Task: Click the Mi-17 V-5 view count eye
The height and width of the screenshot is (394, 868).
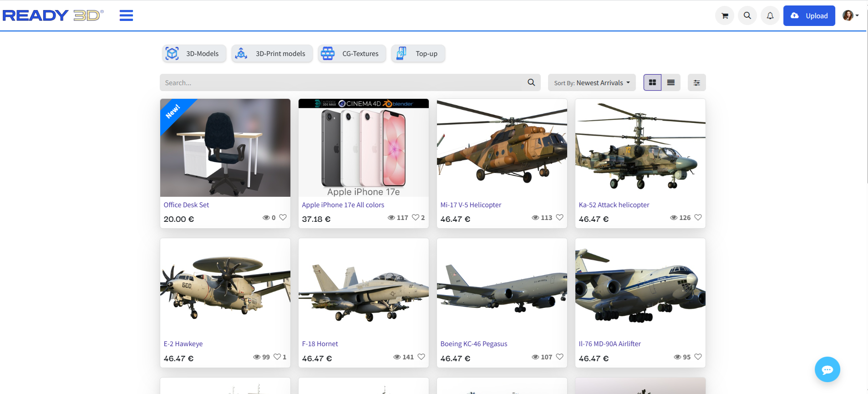Action: click(535, 218)
